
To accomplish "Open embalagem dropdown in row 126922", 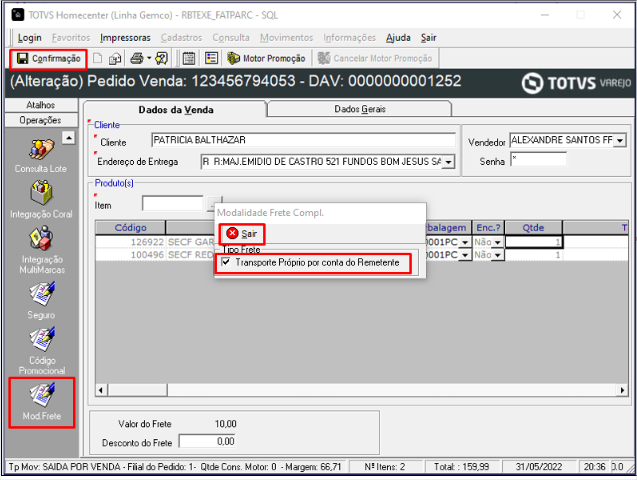I will pos(465,242).
